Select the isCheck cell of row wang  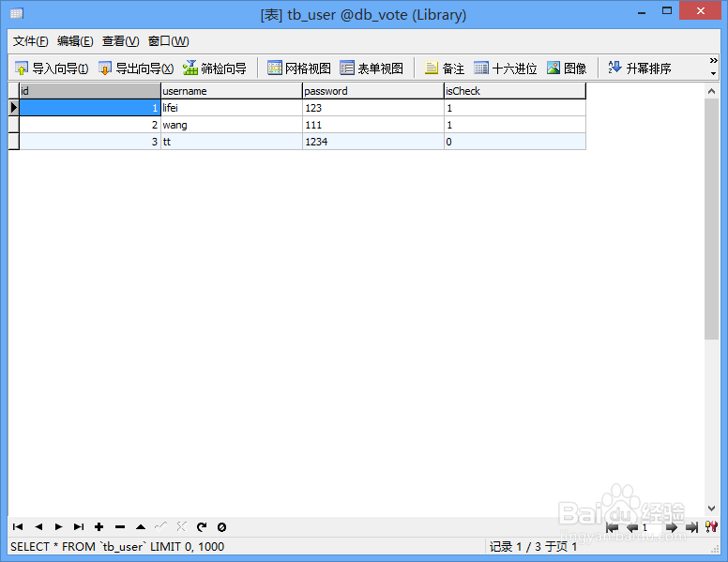click(515, 125)
